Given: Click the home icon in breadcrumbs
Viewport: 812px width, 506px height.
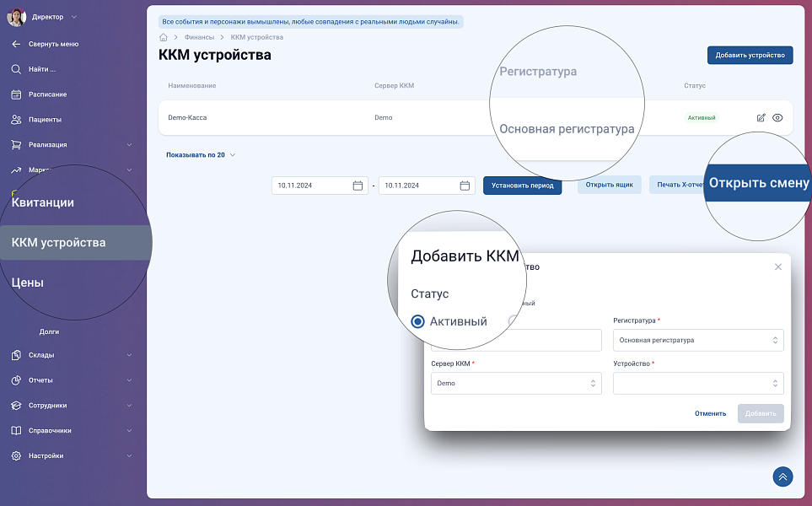Looking at the screenshot, I should (x=163, y=37).
